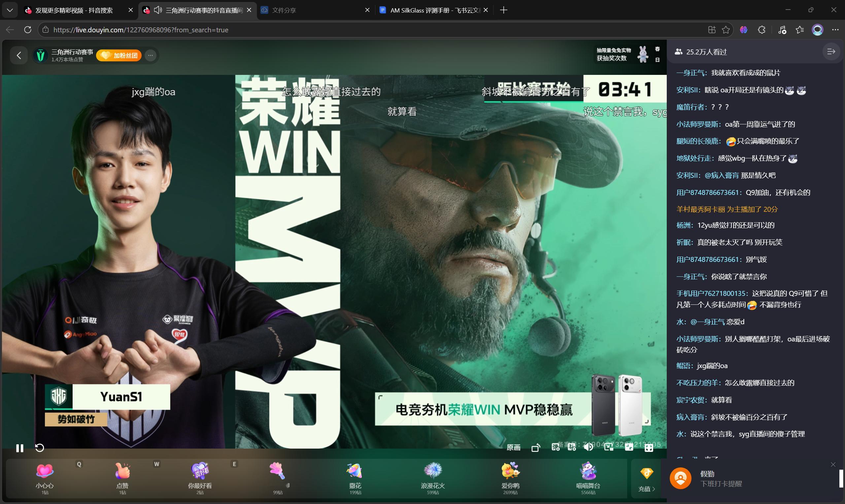Mute the stream volume speaker

(x=588, y=447)
